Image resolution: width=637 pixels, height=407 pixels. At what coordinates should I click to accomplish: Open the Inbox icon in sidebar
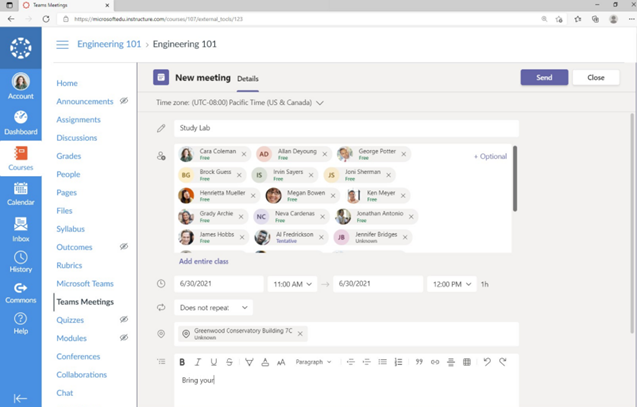tap(20, 228)
